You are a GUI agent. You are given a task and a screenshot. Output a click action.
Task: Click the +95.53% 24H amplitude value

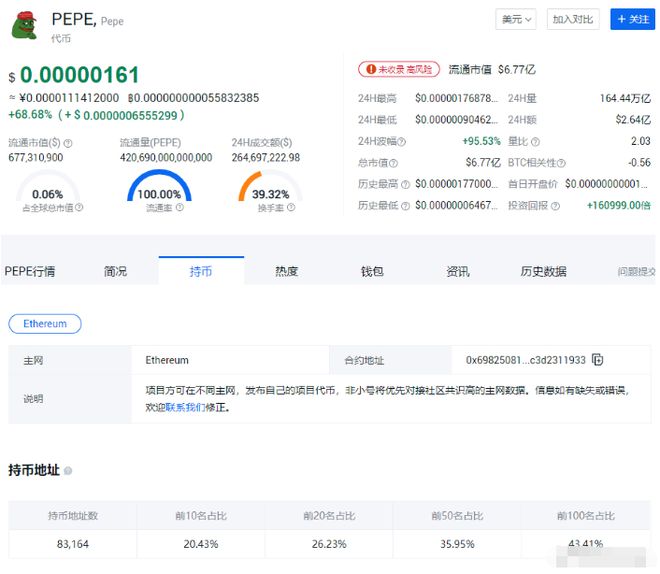point(481,141)
